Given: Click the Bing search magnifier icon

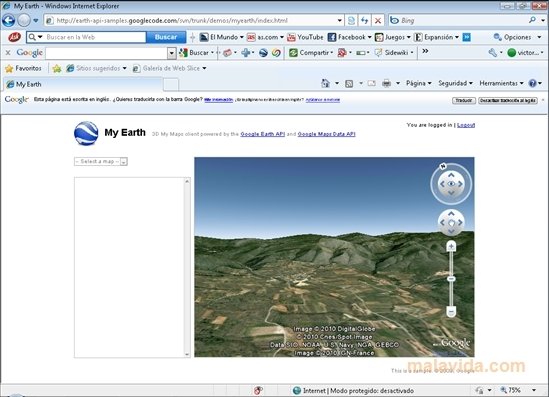Looking at the screenshot, I should [x=532, y=20].
